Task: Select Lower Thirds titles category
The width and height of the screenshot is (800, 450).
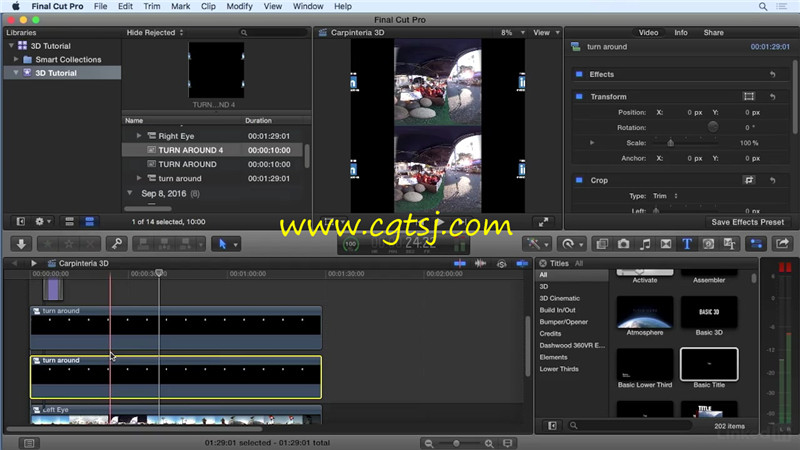Action: [x=559, y=369]
